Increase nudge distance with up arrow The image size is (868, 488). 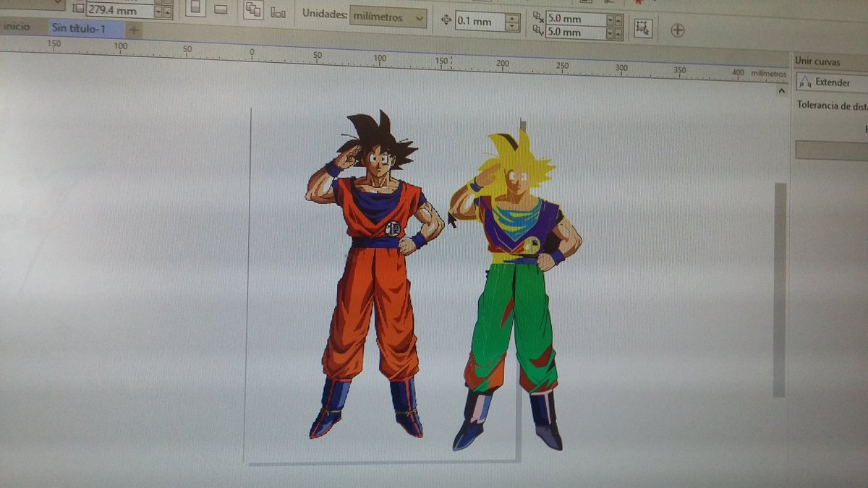pyautogui.click(x=513, y=19)
